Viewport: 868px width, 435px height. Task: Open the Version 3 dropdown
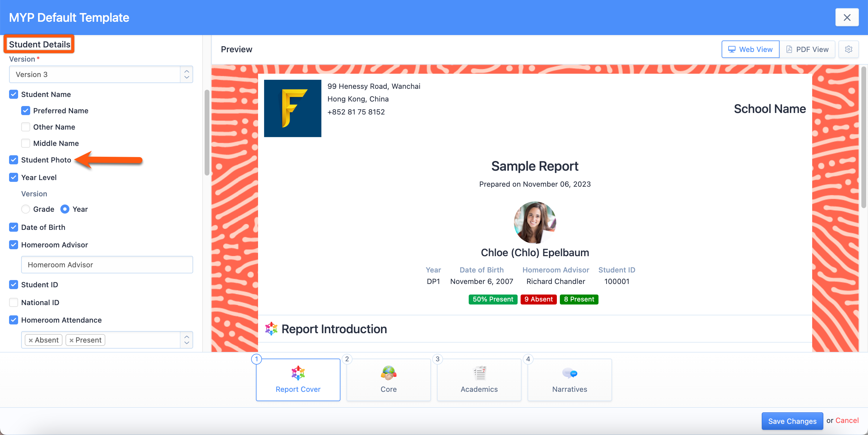[x=101, y=74]
